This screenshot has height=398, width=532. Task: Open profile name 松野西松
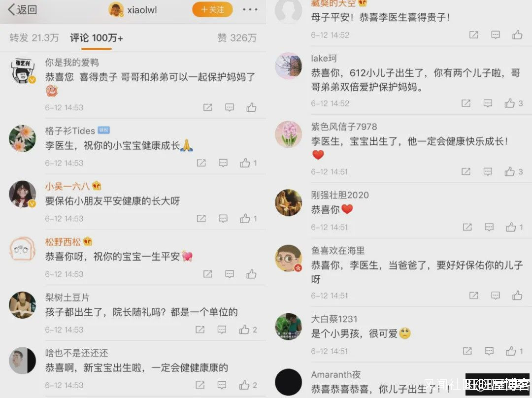63,242
